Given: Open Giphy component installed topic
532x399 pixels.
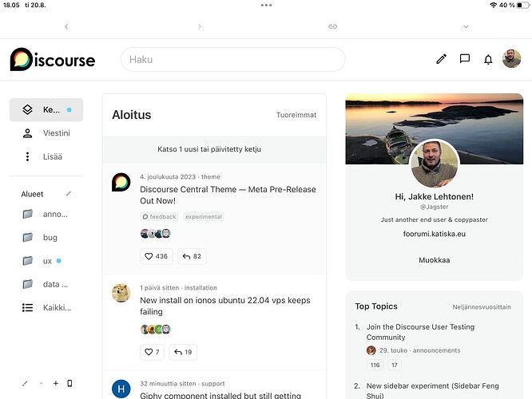Looking at the screenshot, I should click(220, 395).
